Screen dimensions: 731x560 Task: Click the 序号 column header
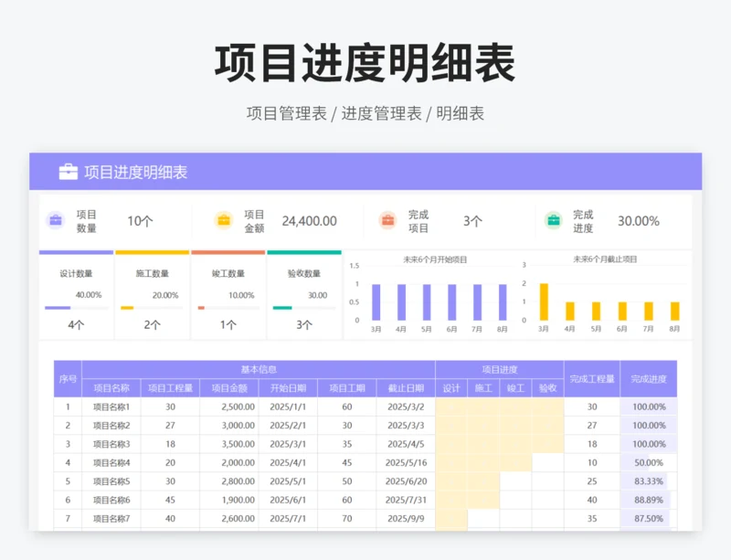[68, 378]
